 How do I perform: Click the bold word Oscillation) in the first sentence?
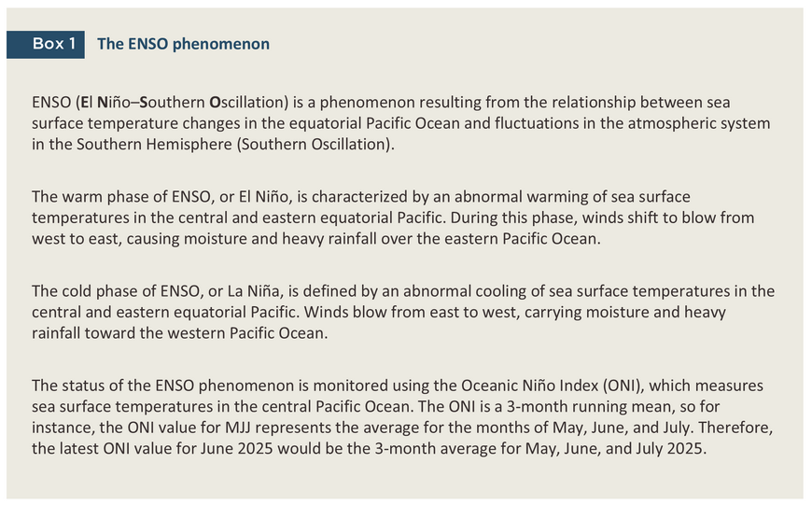click(x=248, y=102)
